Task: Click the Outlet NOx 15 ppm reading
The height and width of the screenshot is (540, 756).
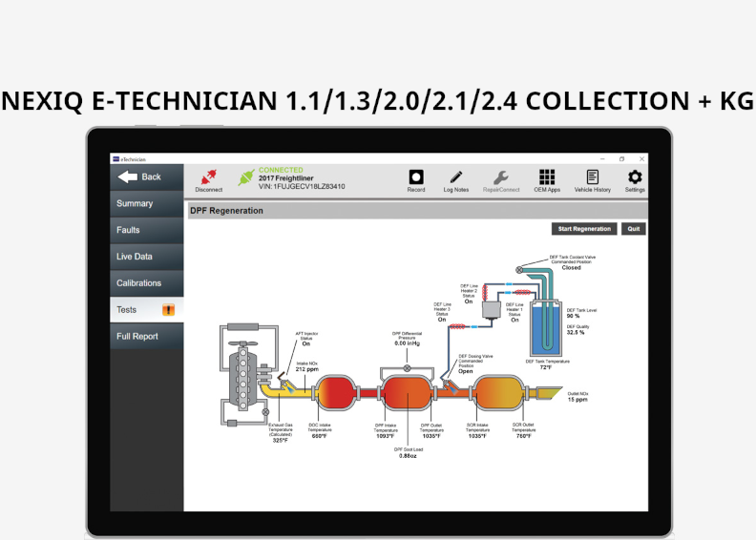Action: 577,400
